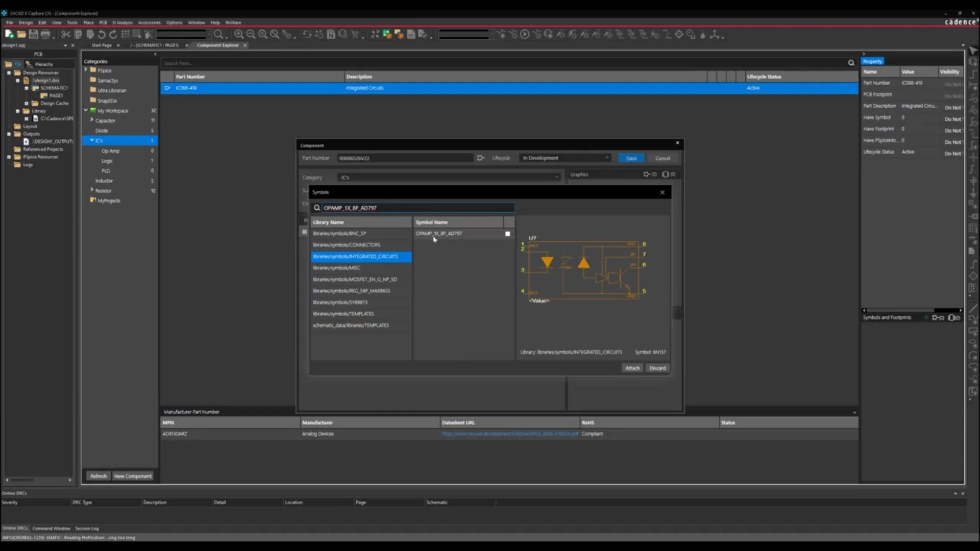This screenshot has height=551, width=980.
Task: Click the shopping cart toolbar icon
Action: [355, 34]
